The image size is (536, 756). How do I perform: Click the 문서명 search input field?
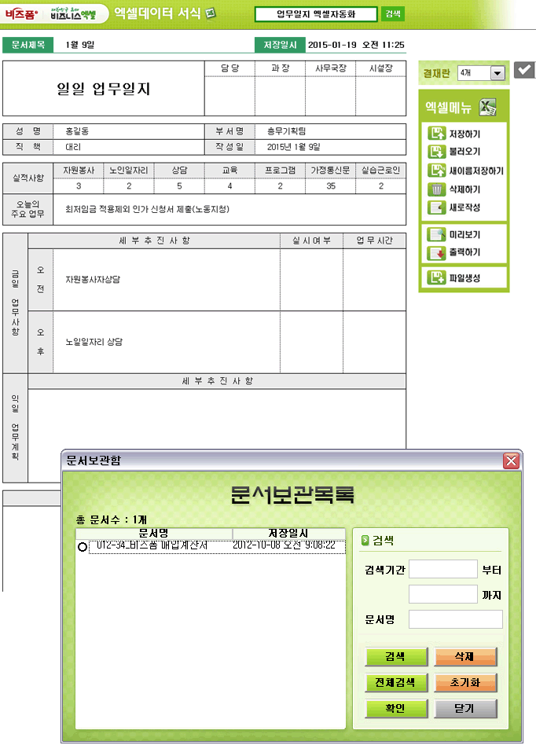coord(456,619)
